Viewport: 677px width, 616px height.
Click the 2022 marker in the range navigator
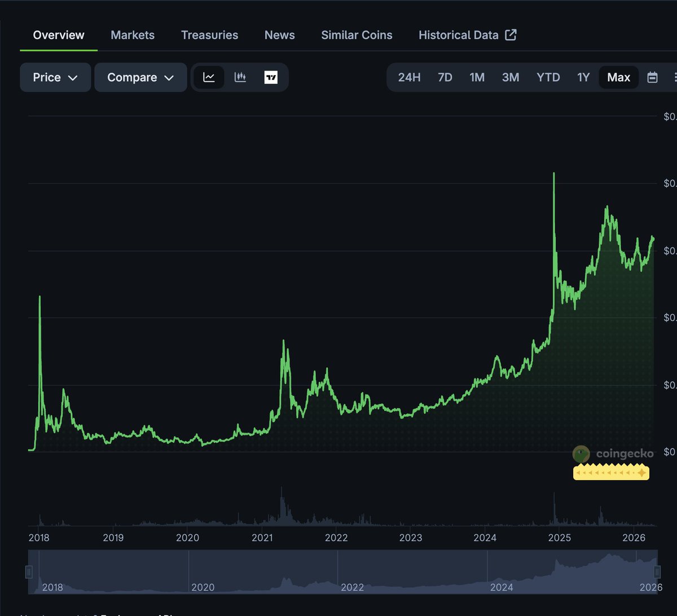(352, 587)
